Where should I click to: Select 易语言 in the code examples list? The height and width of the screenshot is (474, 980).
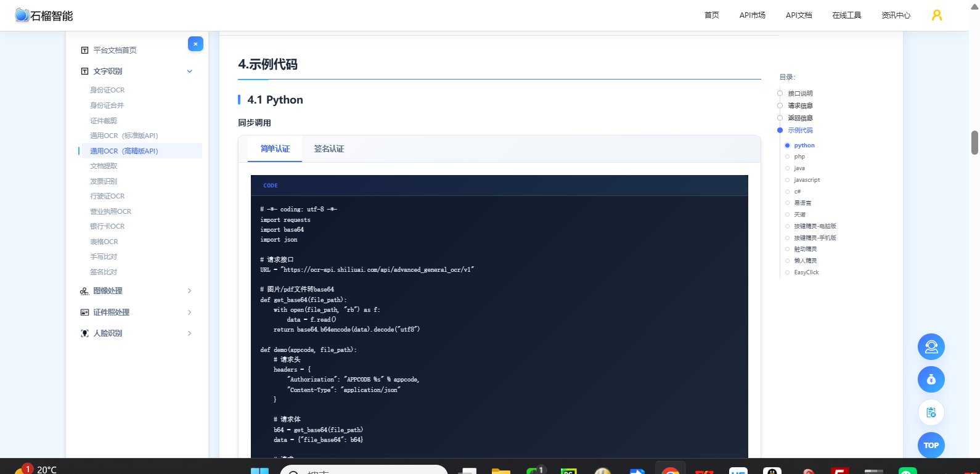[802, 203]
